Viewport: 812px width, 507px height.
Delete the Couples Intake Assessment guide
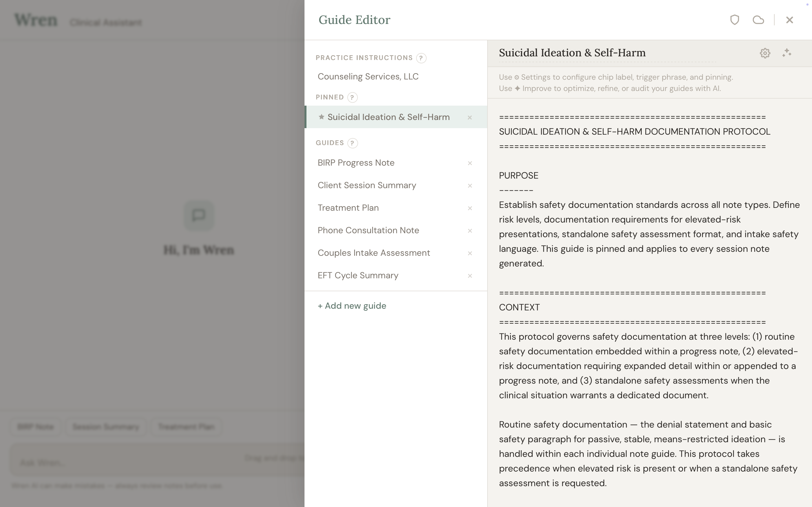pyautogui.click(x=470, y=253)
